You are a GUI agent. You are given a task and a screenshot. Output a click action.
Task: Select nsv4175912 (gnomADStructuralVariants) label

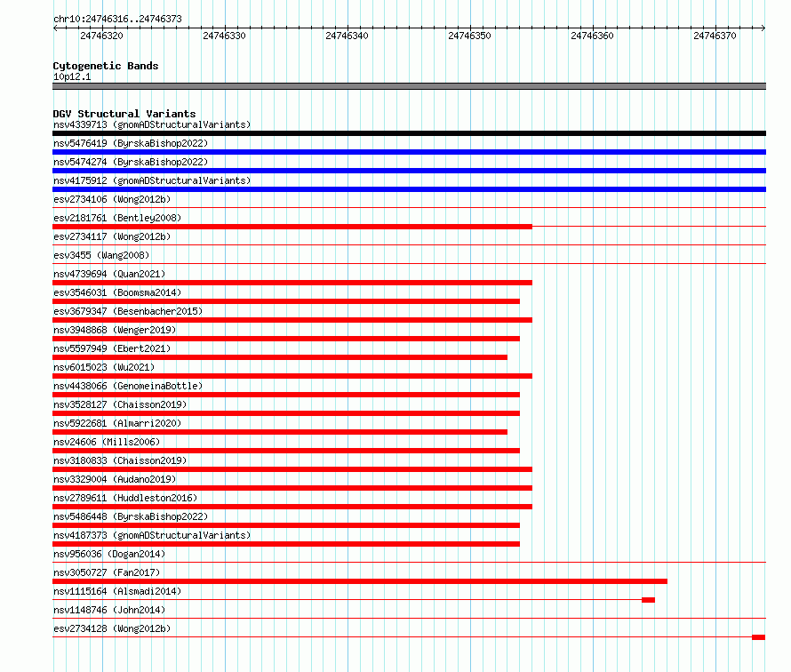[x=152, y=180]
